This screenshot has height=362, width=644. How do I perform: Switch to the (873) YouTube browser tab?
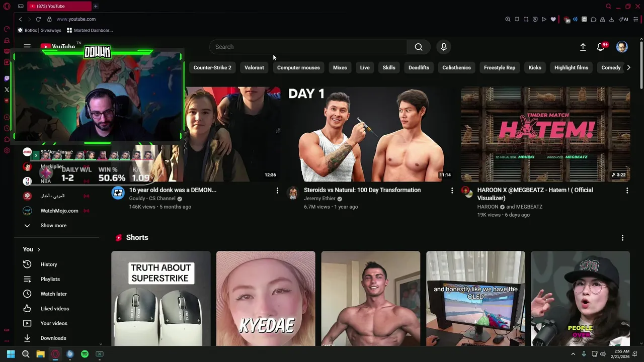(59, 6)
